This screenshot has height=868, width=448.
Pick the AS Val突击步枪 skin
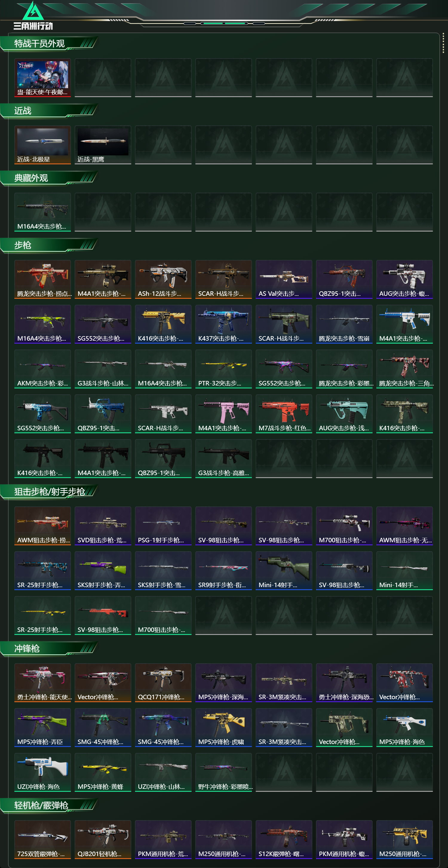[x=284, y=279]
